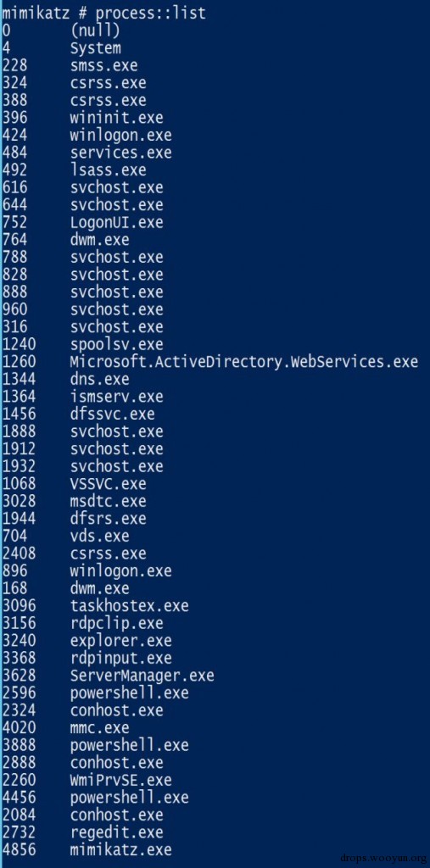Click the rdpclip.exe process name
The height and width of the screenshot is (868, 430).
(116, 623)
